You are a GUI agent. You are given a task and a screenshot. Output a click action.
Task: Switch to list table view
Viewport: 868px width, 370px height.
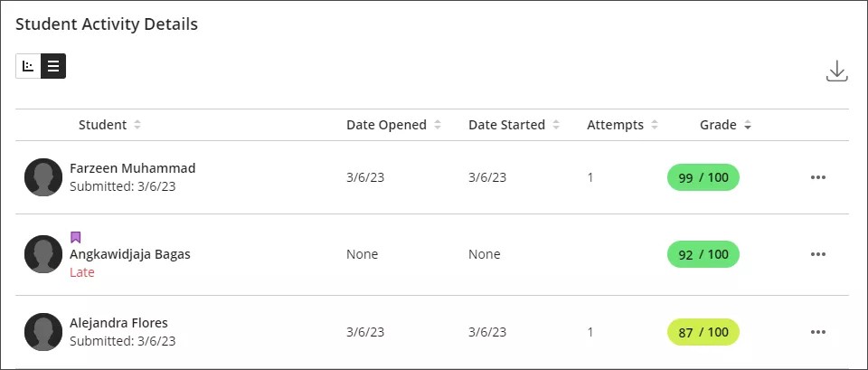click(x=53, y=66)
